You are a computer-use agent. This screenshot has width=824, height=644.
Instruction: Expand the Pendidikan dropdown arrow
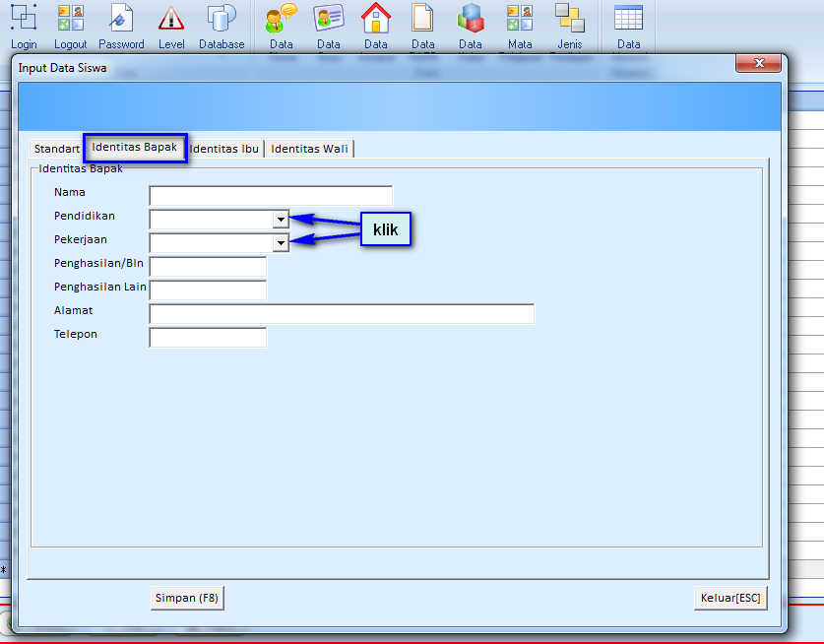point(281,220)
